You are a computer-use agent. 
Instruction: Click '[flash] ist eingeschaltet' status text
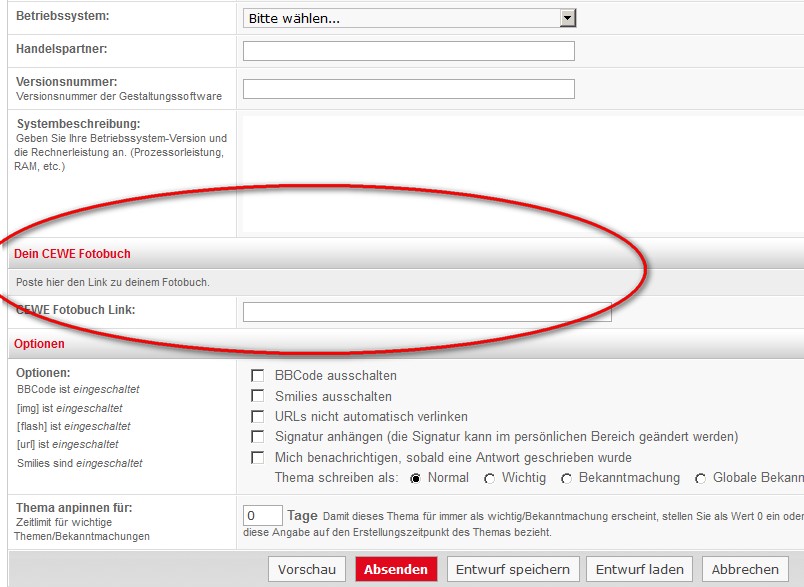click(74, 426)
